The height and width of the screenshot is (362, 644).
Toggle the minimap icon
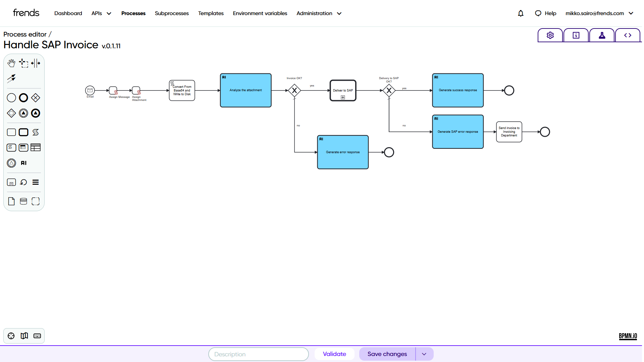click(x=24, y=336)
